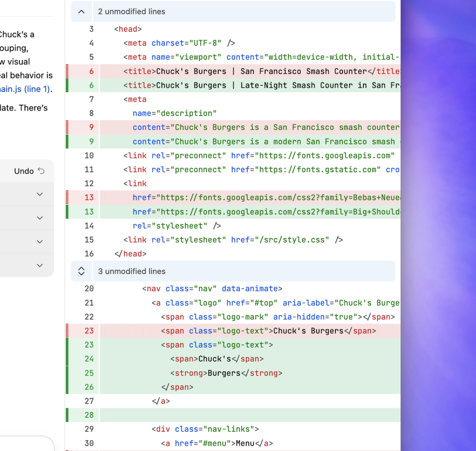This screenshot has width=476, height=451.
Task: Expand the third chevron below Undo
Action: (40, 241)
